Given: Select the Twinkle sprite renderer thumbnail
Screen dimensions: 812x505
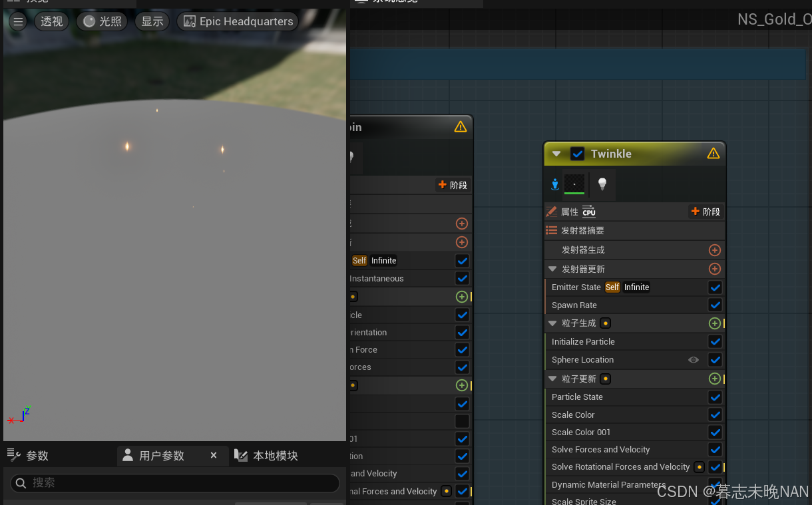Looking at the screenshot, I should pyautogui.click(x=574, y=184).
